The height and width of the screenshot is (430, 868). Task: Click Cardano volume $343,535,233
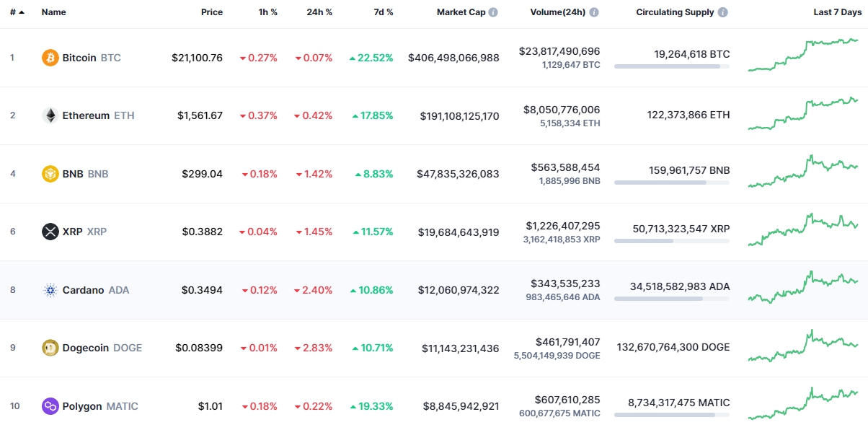point(566,284)
